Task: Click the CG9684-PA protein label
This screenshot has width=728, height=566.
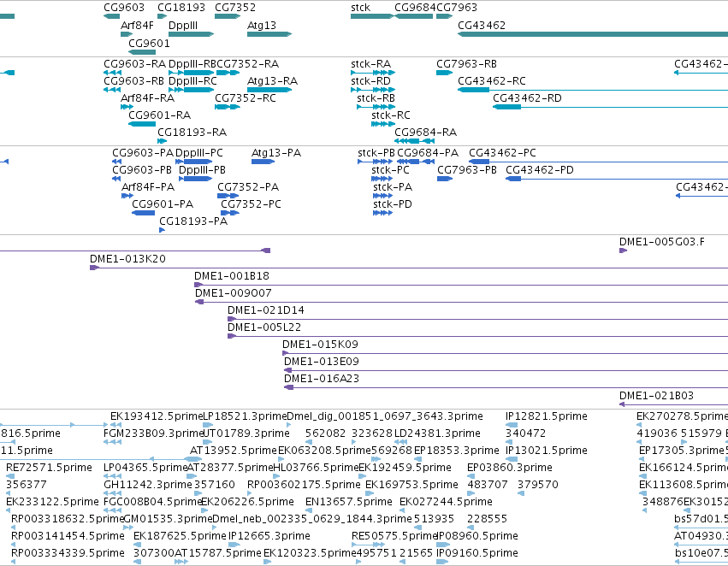Action: [x=428, y=153]
